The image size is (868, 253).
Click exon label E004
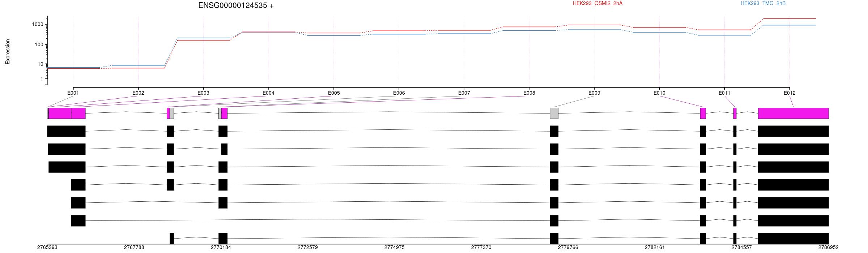[268, 93]
